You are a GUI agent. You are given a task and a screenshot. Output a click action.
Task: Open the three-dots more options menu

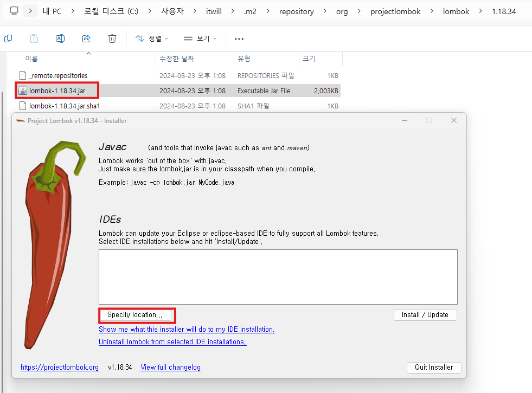(239, 38)
